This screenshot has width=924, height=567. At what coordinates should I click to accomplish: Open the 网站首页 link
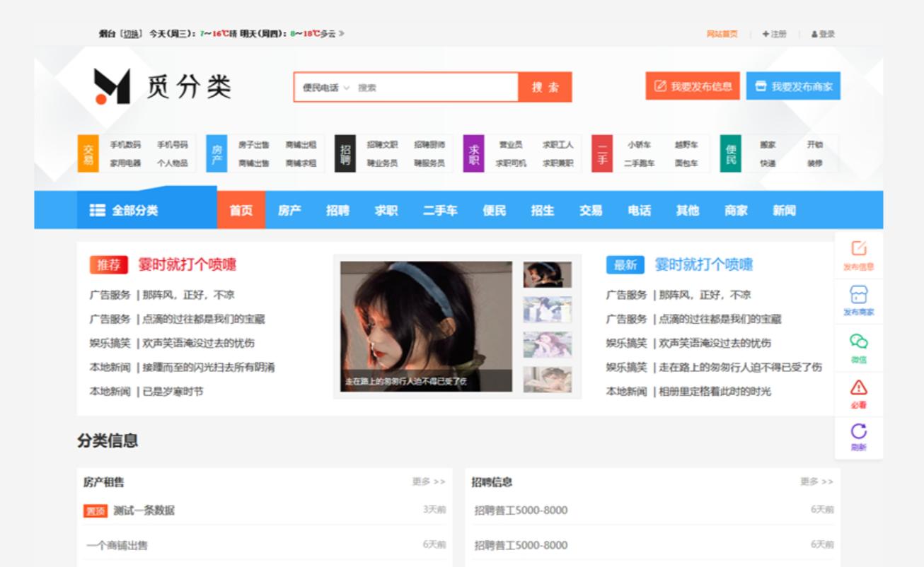tap(722, 34)
